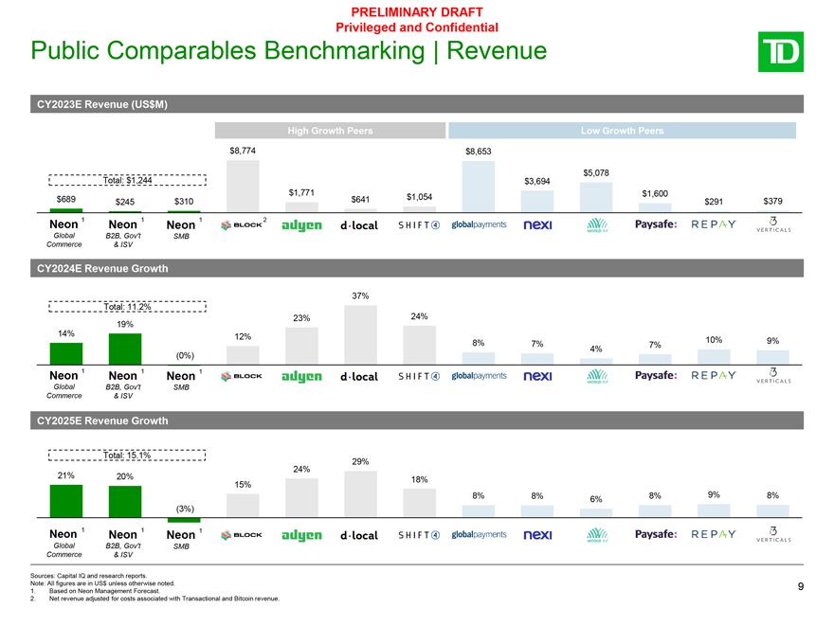Image resolution: width=834 pixels, height=644 pixels.
Task: Click globalpayments logo in CY2024E Growth row
Action: tap(479, 376)
